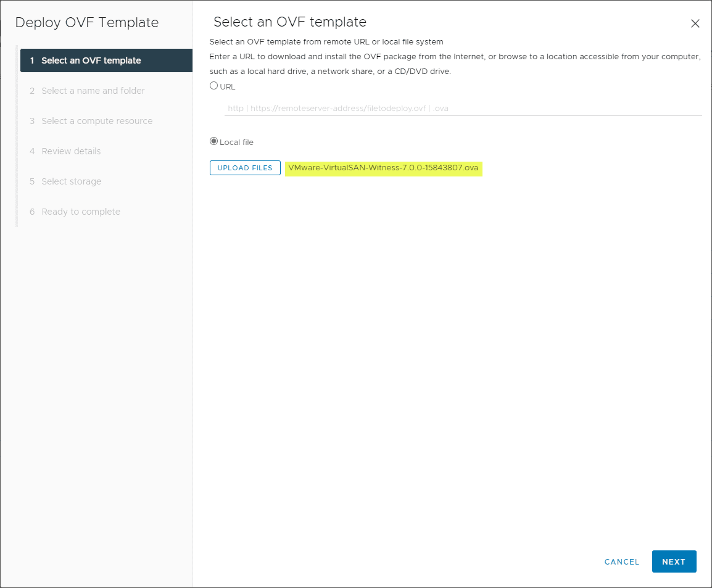The width and height of the screenshot is (712, 588).
Task: Click the URL option label text
Action: pos(228,87)
